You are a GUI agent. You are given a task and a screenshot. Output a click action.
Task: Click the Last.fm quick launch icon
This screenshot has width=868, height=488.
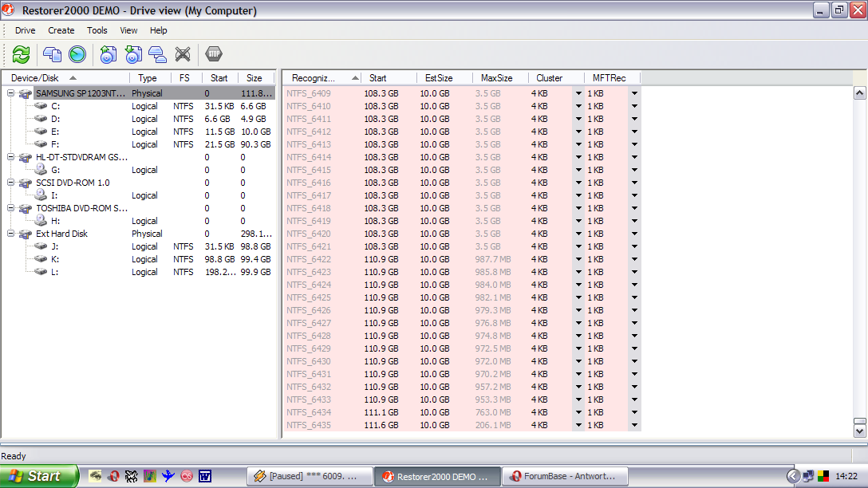187,476
